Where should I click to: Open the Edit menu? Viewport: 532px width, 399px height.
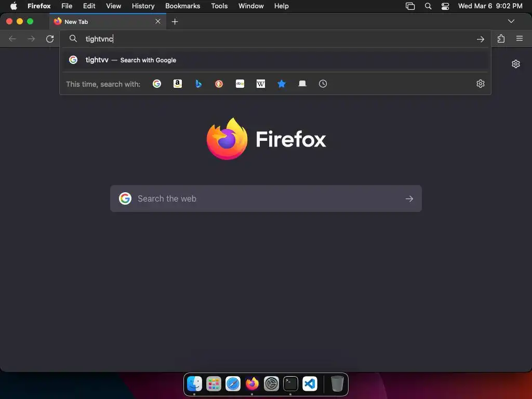89,6
